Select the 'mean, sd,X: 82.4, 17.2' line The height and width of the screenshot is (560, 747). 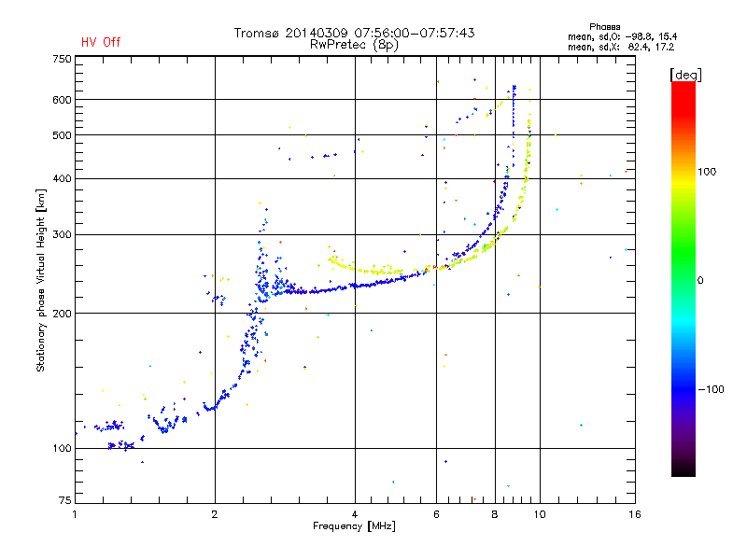click(621, 47)
